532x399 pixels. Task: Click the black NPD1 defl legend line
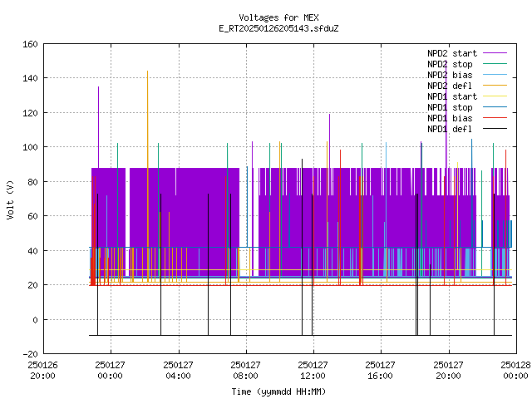[495, 129]
